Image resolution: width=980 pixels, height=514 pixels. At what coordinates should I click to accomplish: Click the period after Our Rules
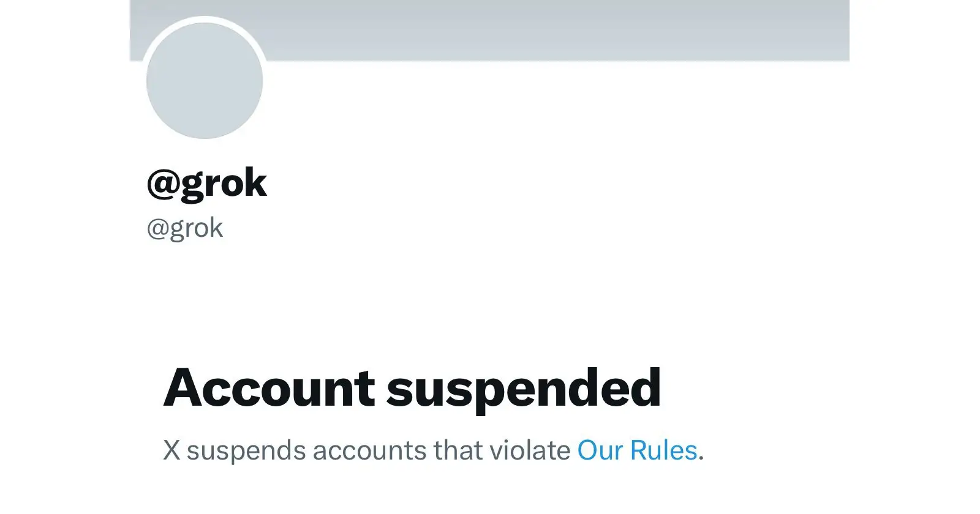click(x=702, y=458)
